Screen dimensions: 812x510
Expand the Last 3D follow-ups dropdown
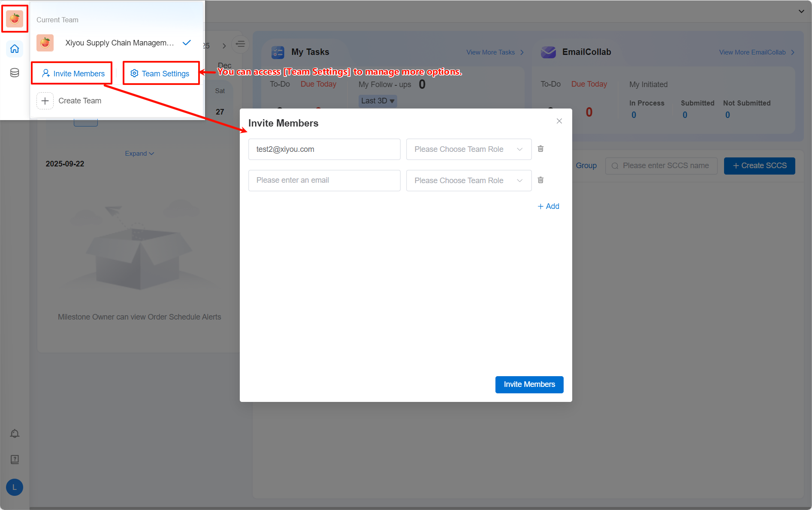pyautogui.click(x=377, y=101)
